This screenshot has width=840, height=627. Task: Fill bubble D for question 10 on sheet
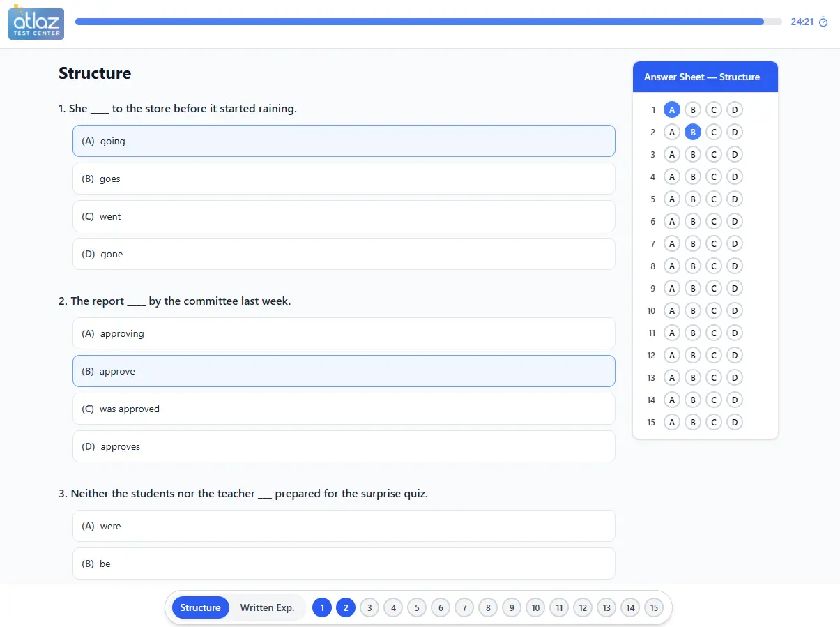[734, 310]
